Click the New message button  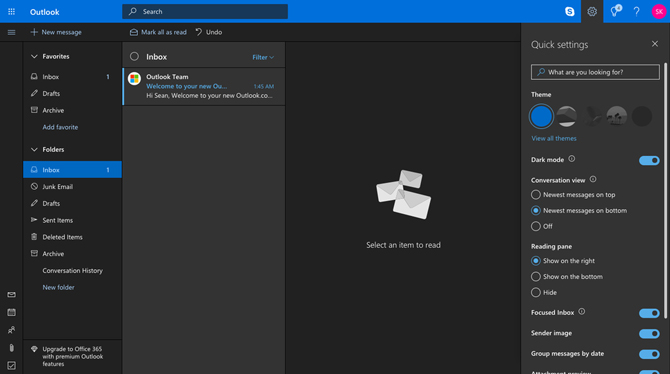coord(56,32)
